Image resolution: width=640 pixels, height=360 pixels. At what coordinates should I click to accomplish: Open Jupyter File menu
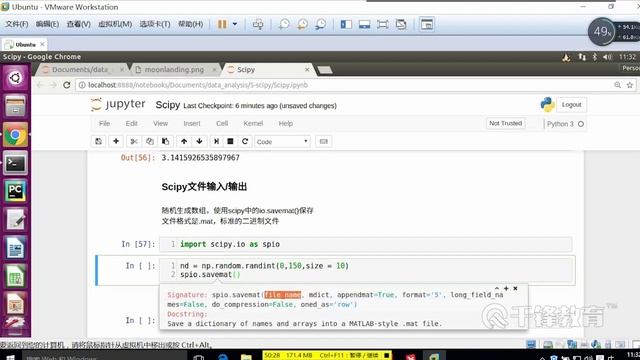click(x=104, y=123)
